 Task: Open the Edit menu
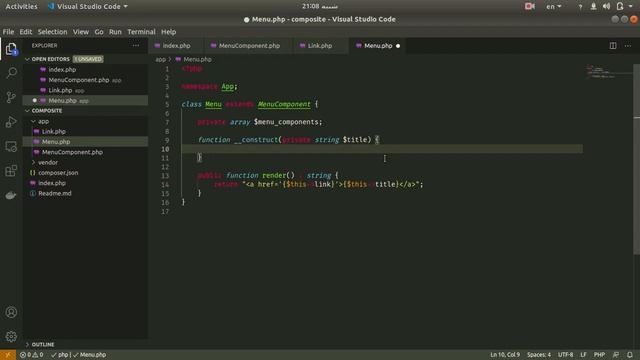25,32
